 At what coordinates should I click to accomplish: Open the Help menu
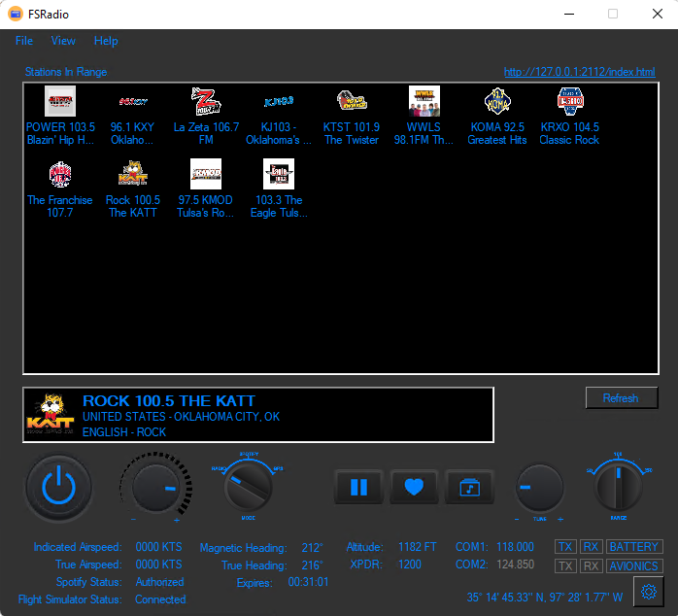106,41
